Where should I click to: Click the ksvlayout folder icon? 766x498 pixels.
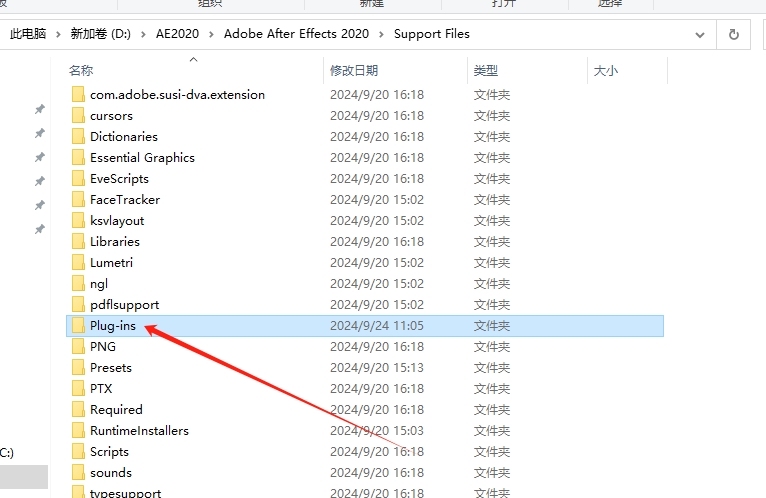[x=78, y=220]
